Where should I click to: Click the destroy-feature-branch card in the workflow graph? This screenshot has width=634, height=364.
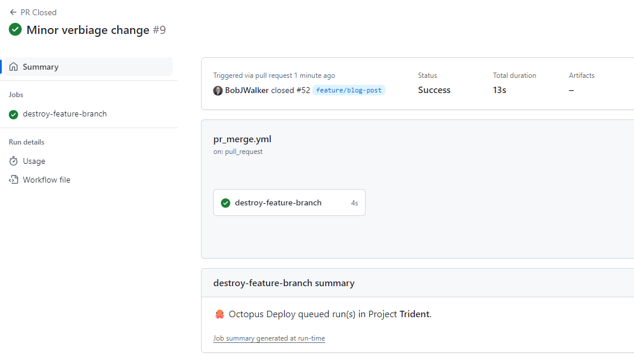(289, 202)
